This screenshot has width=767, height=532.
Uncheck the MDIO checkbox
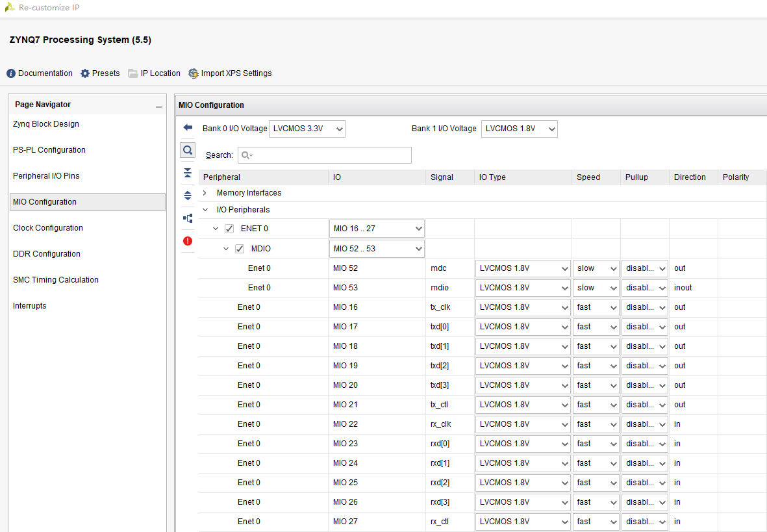(x=240, y=249)
